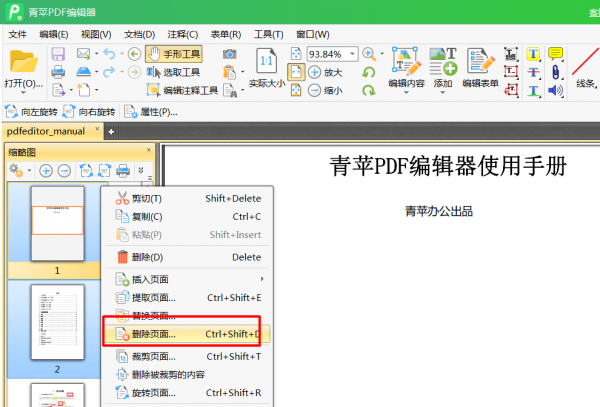Choose 删除(D) from context menu

(188, 257)
